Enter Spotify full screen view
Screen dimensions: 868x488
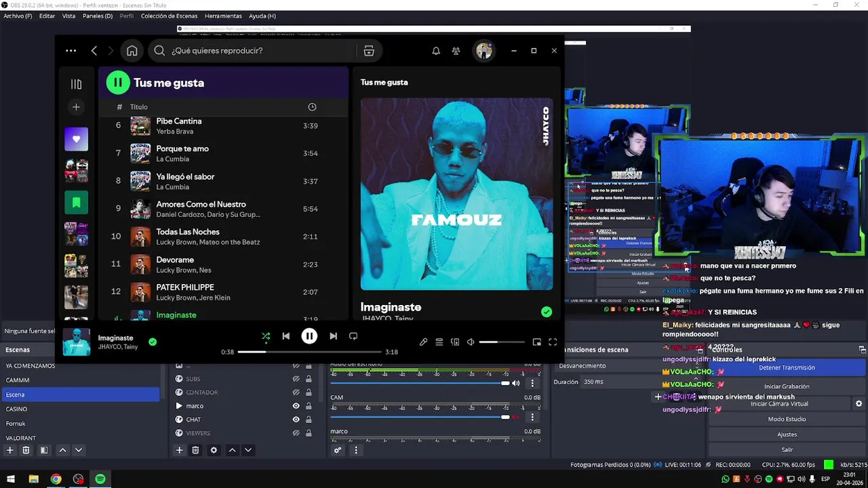(x=553, y=342)
